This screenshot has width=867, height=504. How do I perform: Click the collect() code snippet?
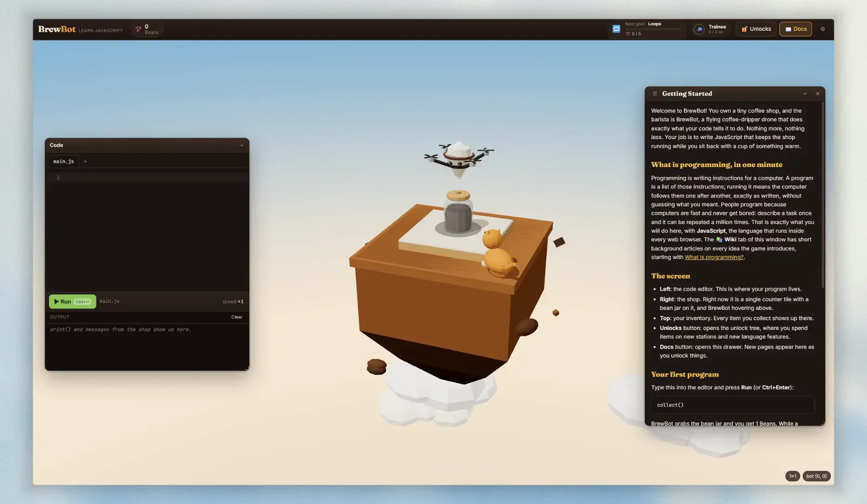click(x=733, y=405)
